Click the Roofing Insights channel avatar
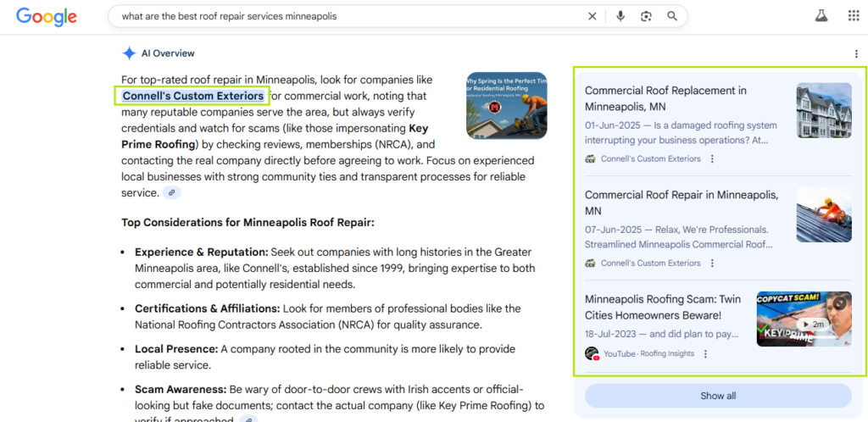Screen dimensions: 868x422 coord(593,354)
